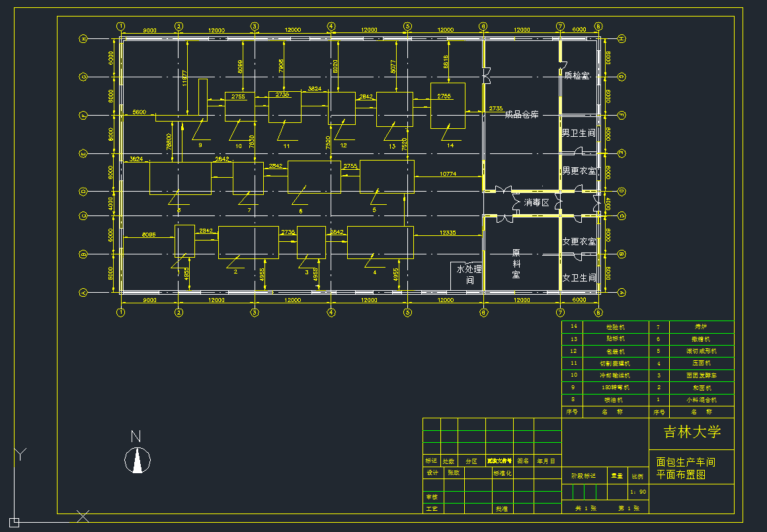Image resolution: width=767 pixels, height=532 pixels.
Task: Select the 男卫生间 room text
Action: (579, 133)
